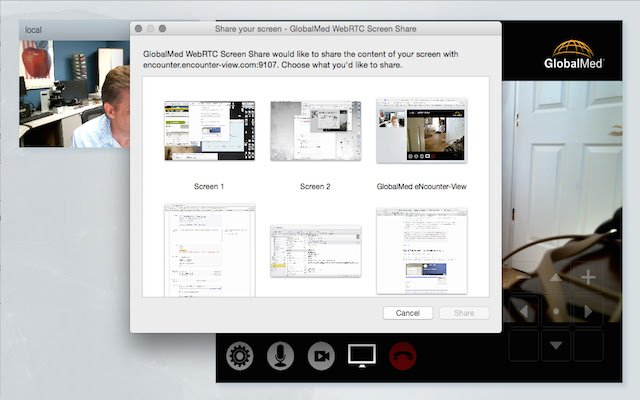Center the remote camera using the dot
The height and width of the screenshot is (400, 640).
(556, 311)
